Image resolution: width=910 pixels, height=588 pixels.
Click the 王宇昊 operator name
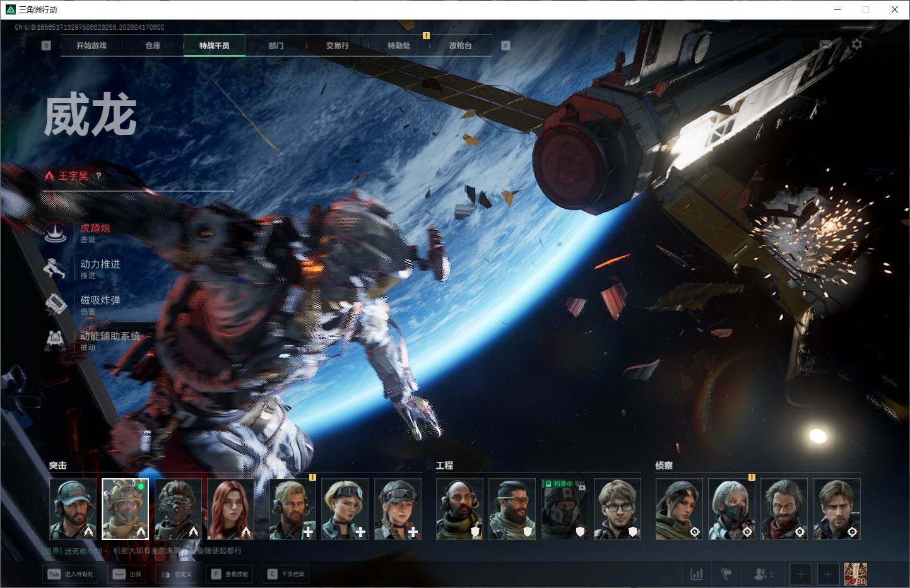coord(73,176)
